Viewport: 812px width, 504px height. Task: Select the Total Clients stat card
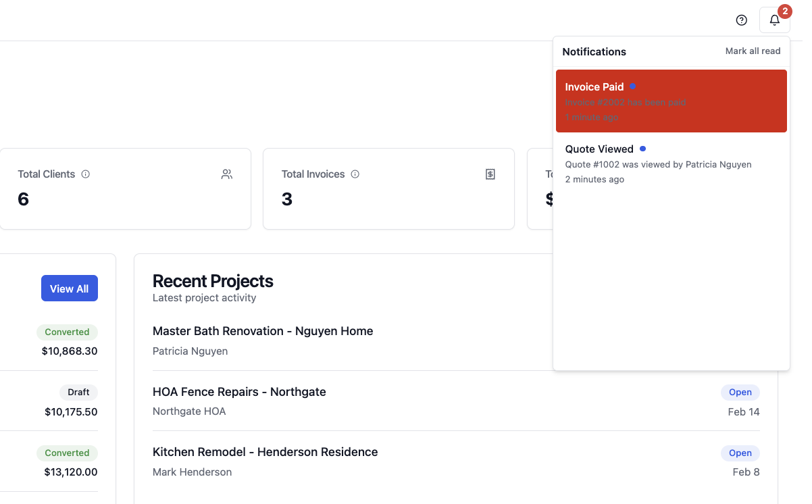tap(125, 189)
